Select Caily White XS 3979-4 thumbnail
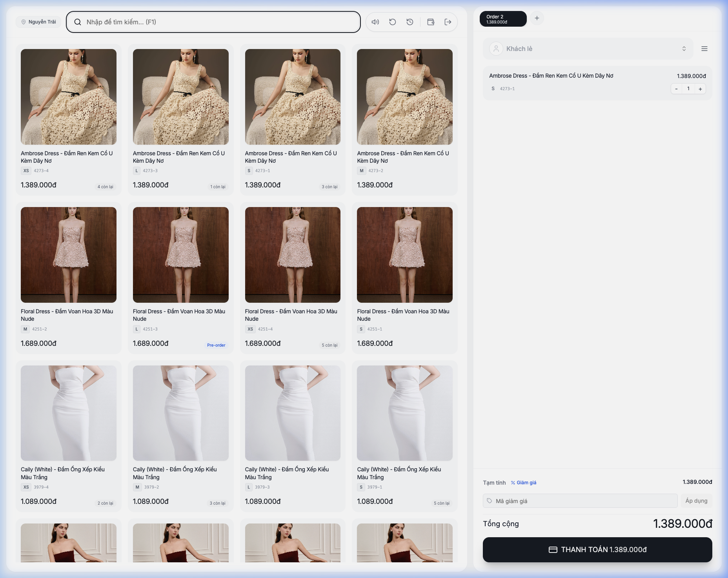This screenshot has width=728, height=578. click(69, 413)
